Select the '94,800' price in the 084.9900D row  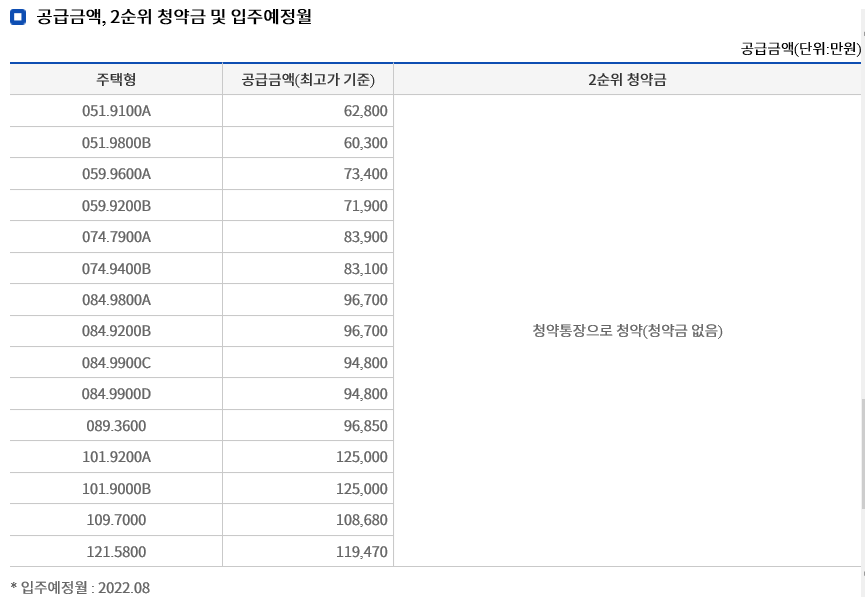click(308, 394)
